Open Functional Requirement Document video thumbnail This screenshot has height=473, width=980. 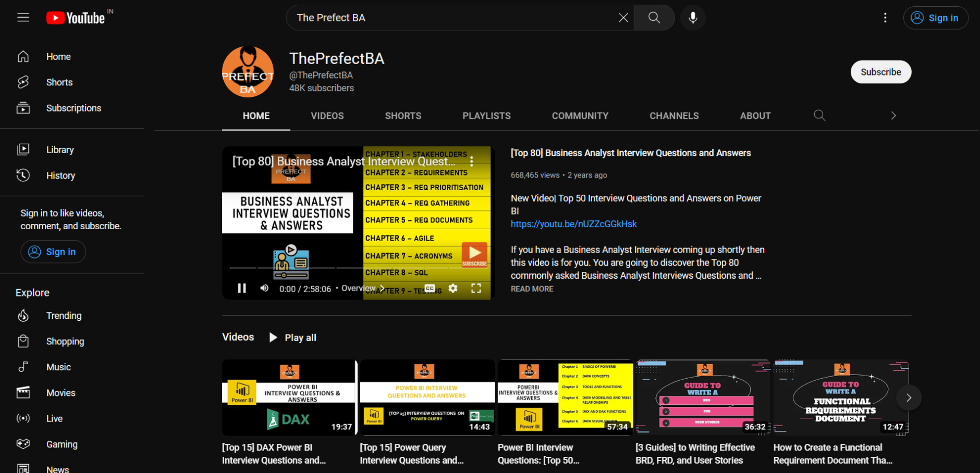click(x=841, y=397)
